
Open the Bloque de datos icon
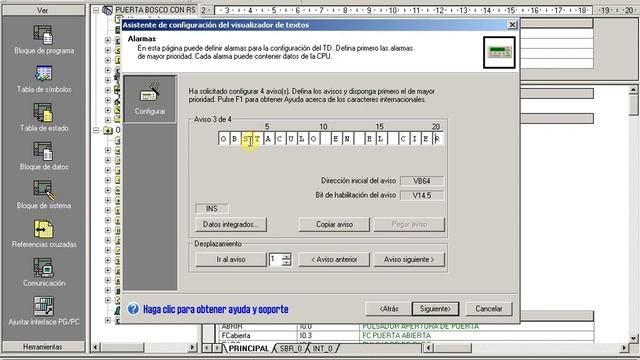coord(43,151)
